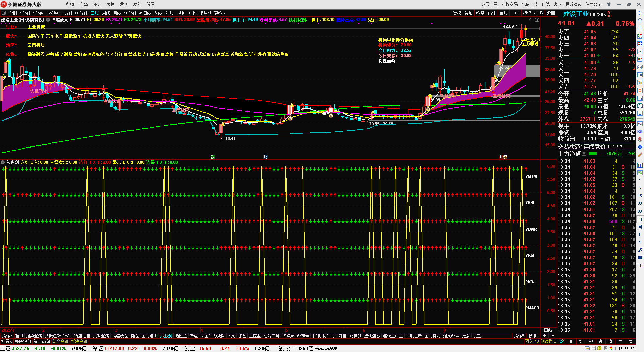Click the Great Wall Securities logo icon
The height and width of the screenshot is (352, 644).
[x=4, y=4]
